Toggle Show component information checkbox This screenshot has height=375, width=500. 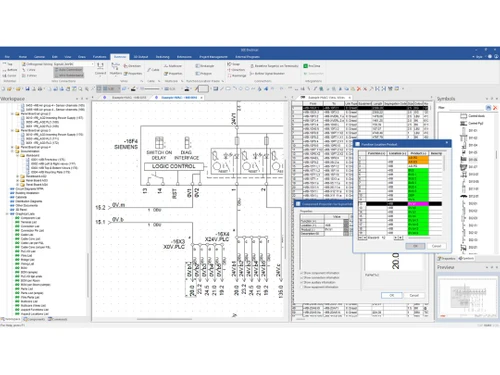coord(302,273)
